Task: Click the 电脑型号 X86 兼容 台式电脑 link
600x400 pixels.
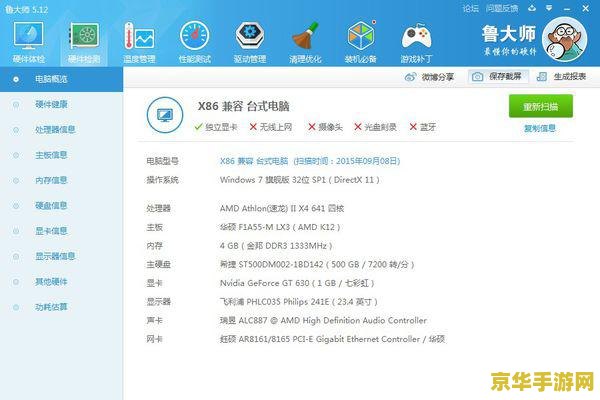Action: point(310,161)
